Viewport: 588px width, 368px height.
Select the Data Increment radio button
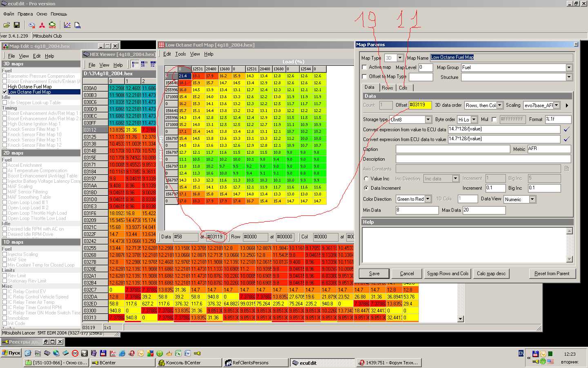click(366, 188)
